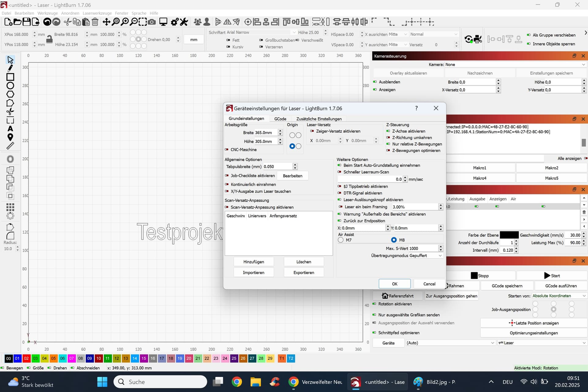
Task: Open the Laserwerkzeuge menu
Action: 97,13
